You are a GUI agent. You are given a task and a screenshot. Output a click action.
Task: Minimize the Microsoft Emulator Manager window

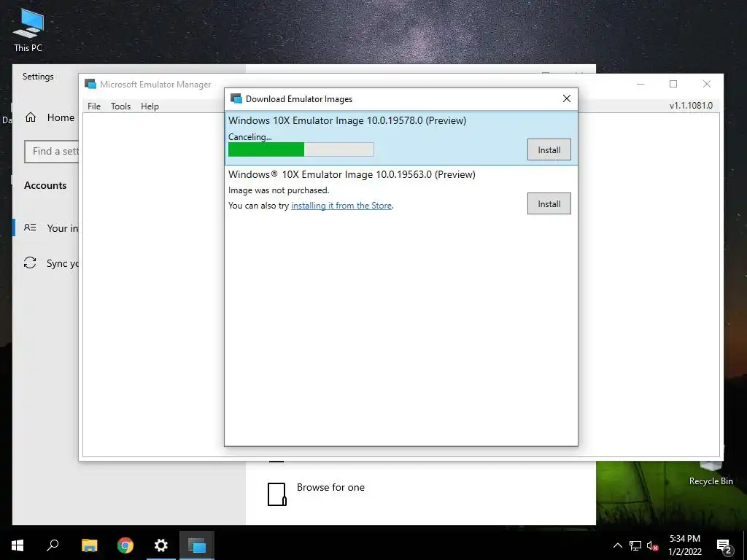tap(640, 84)
